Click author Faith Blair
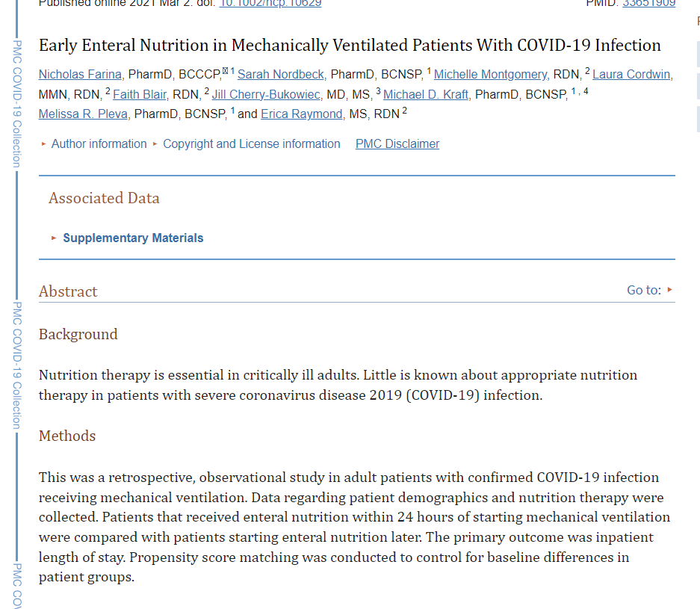Screen dimensions: 700x609 (x=140, y=94)
